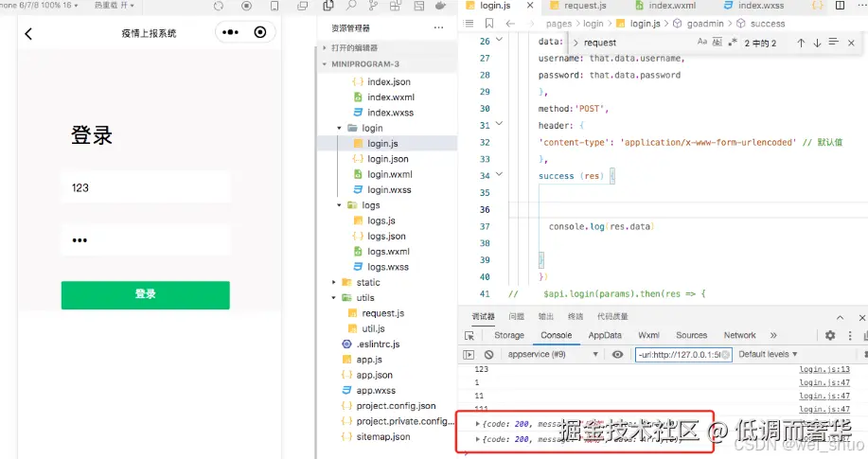Go to previous find match arrow
Image resolution: width=868 pixels, height=459 pixels.
(x=801, y=43)
